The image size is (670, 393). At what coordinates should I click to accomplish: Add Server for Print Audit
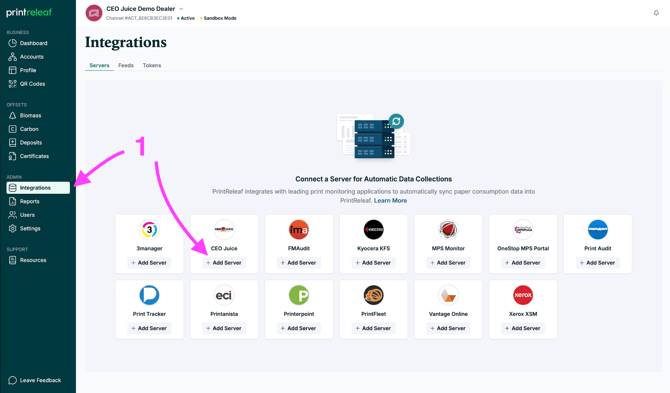[x=598, y=263]
